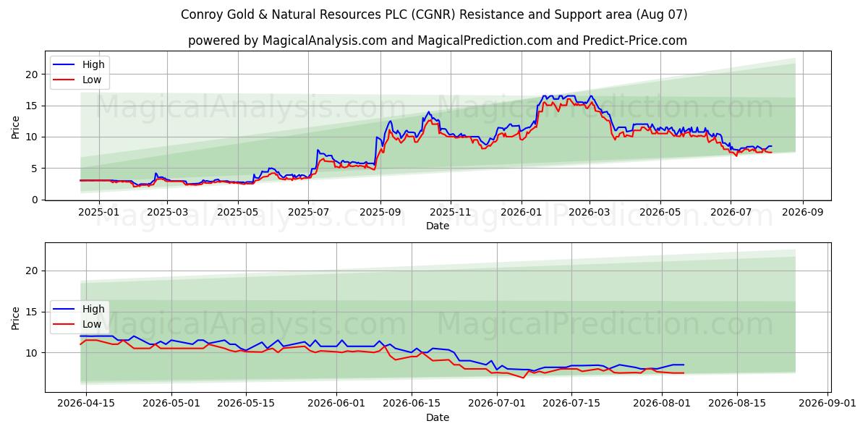868x434 pixels.
Task: Click the upper chart's 'Date' axis label
Action: point(438,226)
